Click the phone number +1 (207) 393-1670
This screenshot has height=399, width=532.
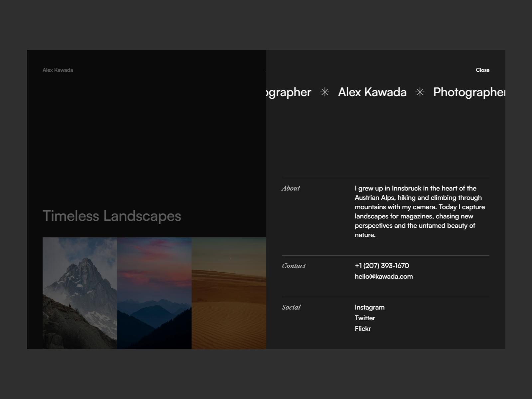[x=382, y=266]
